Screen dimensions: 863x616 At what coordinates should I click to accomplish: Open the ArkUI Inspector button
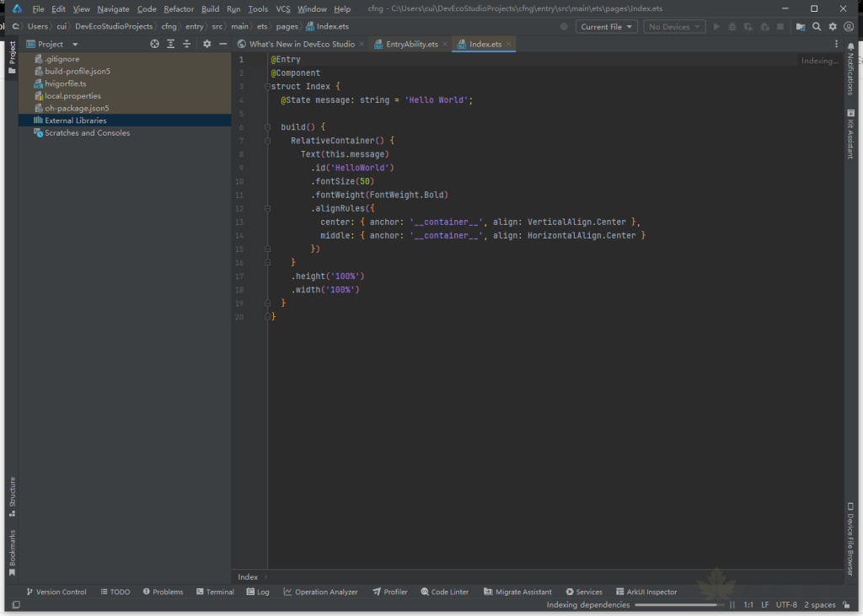pyautogui.click(x=646, y=592)
